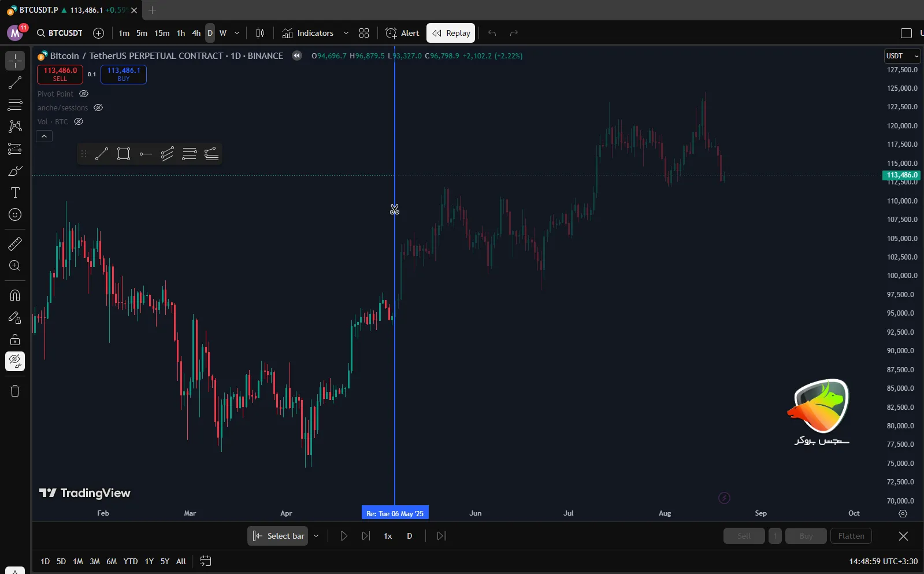Open the Indicators menu
The image size is (924, 574).
click(x=308, y=33)
